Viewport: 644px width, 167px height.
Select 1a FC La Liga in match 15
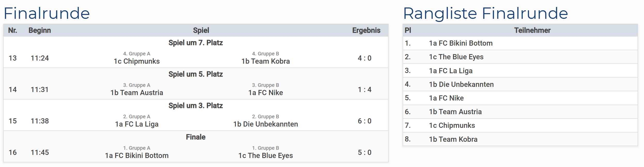pyautogui.click(x=137, y=124)
